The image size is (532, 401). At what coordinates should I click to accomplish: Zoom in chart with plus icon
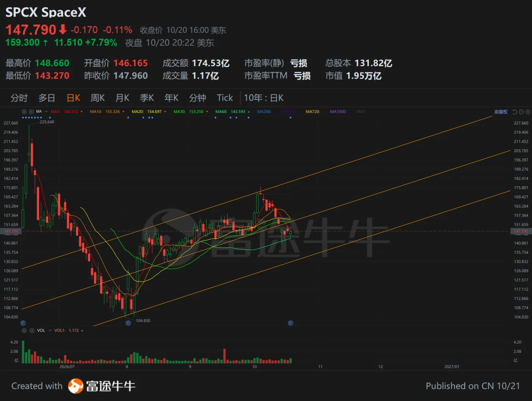coord(528,112)
